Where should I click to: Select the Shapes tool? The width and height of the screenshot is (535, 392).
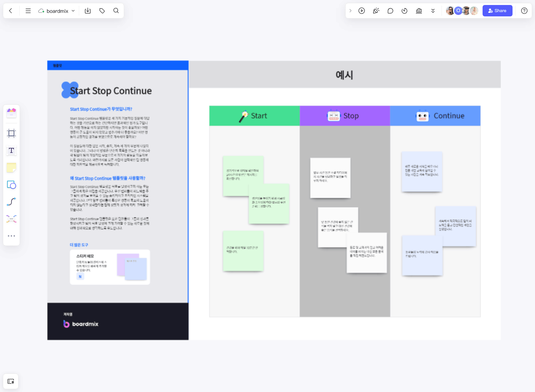(x=11, y=185)
